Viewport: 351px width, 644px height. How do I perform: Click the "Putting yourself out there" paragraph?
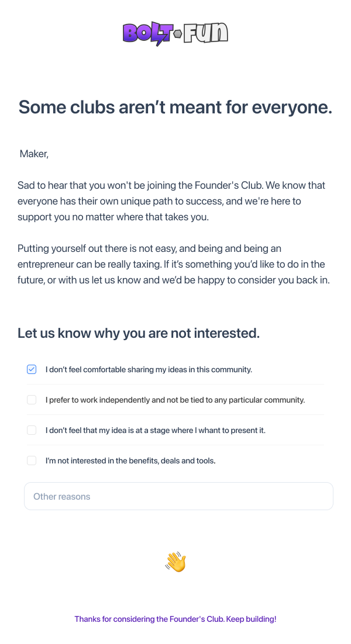coord(174,264)
